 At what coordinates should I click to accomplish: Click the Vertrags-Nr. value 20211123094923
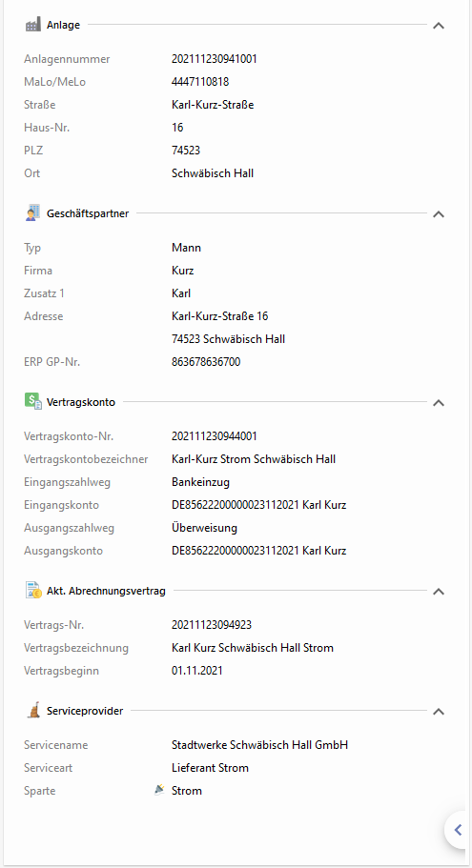coord(212,625)
